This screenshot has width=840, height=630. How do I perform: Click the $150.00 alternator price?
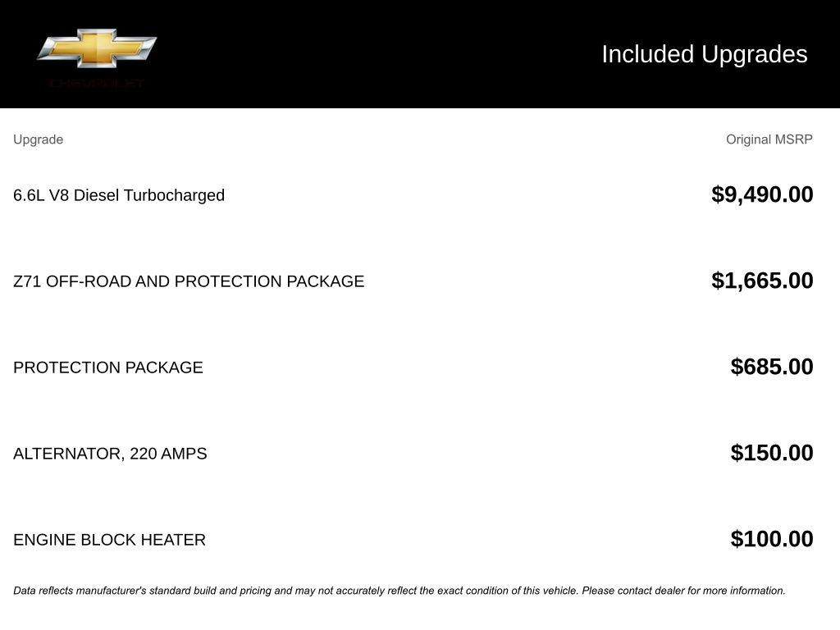pyautogui.click(x=772, y=453)
